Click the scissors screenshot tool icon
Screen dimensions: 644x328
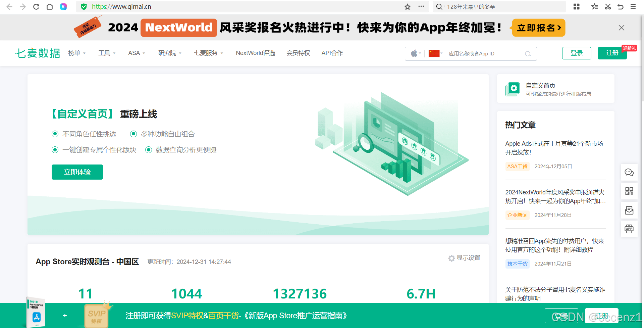click(608, 7)
